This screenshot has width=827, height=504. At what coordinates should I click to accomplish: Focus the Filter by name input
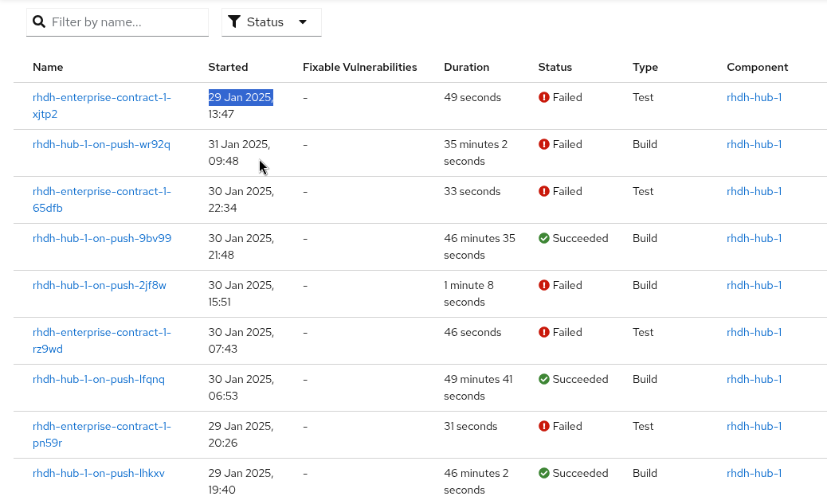(126, 22)
